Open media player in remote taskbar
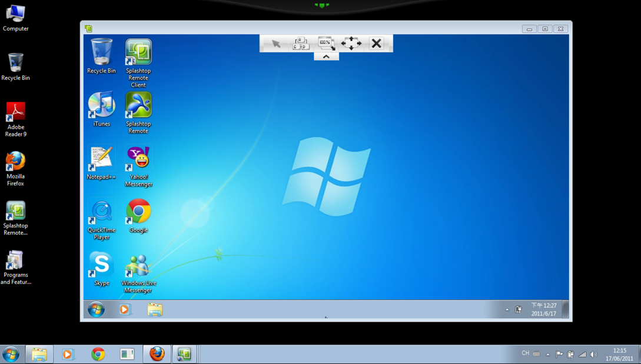 tap(125, 310)
